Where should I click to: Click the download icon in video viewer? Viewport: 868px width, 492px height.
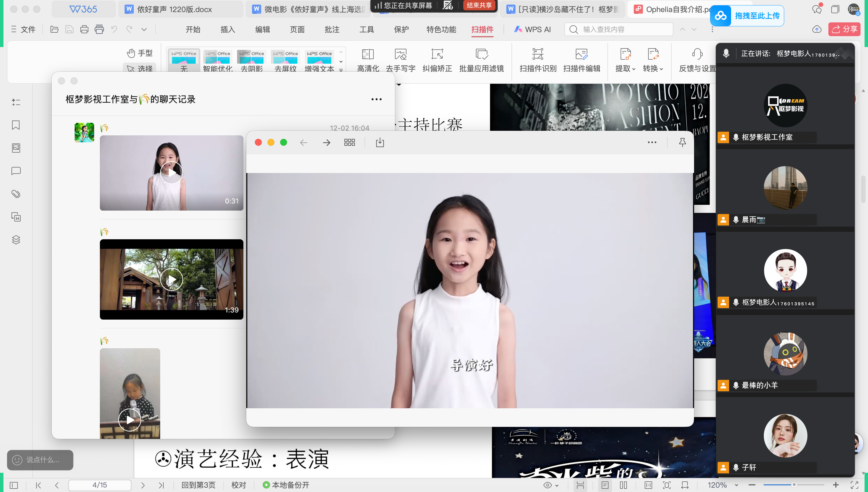[x=380, y=142]
